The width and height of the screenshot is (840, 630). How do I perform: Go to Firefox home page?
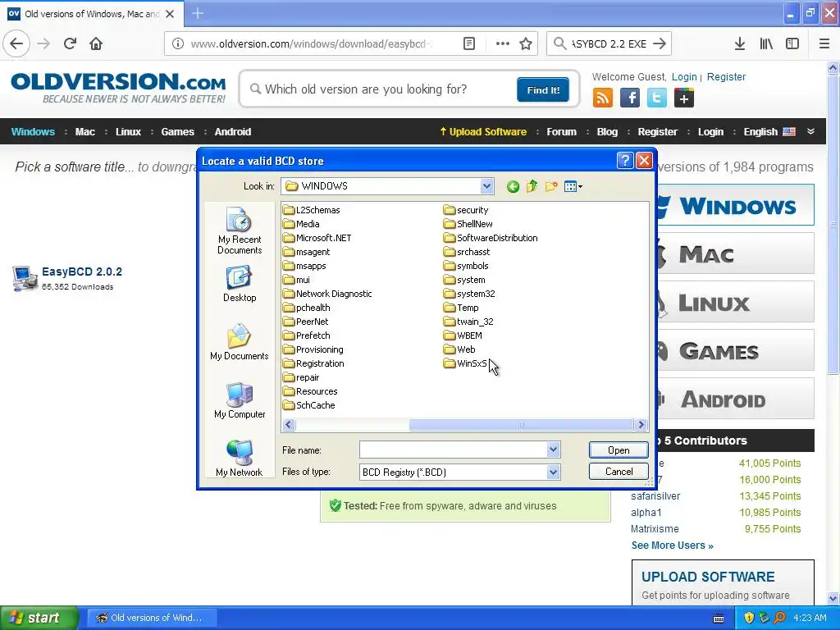tap(96, 44)
